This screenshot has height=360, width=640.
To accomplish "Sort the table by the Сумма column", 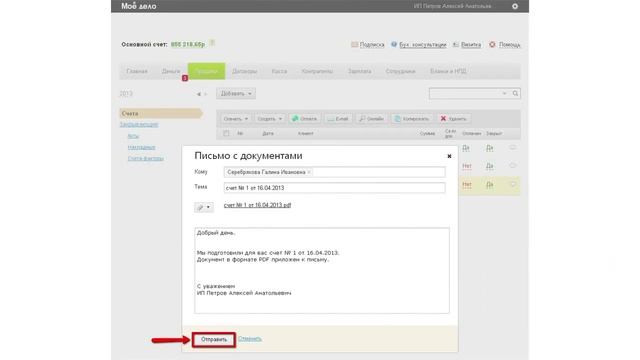I will [x=427, y=133].
